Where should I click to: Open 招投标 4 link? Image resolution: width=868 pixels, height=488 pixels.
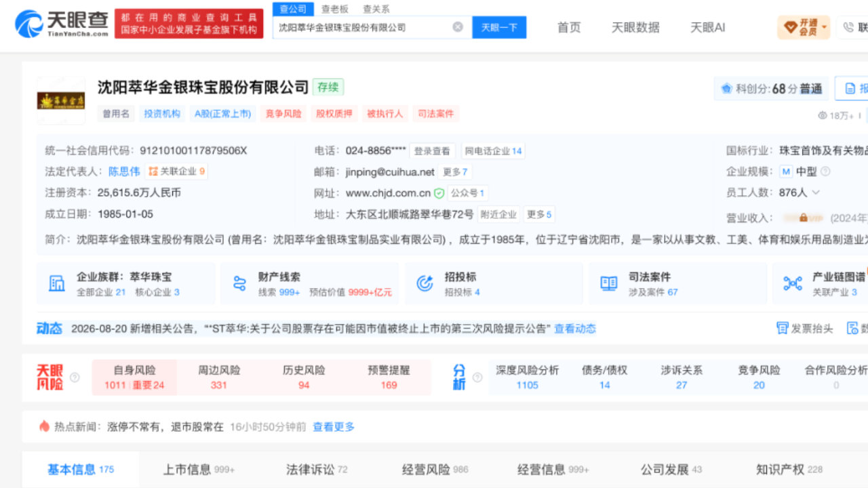point(462,292)
